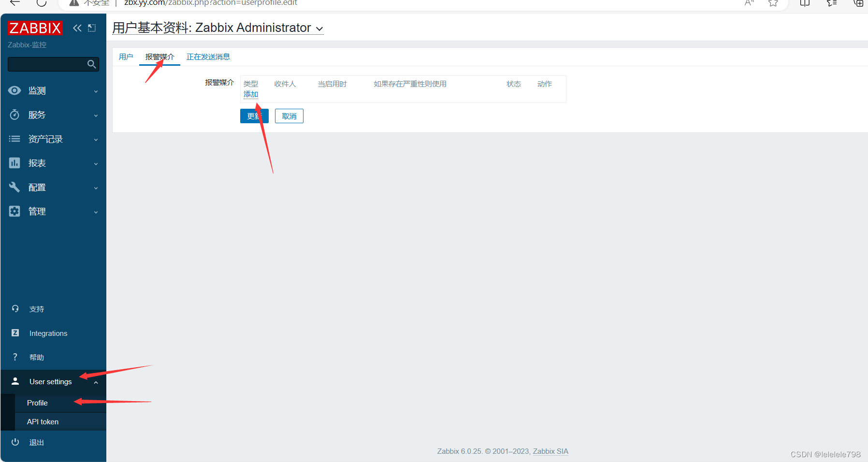Click the chart icon for 报表
The width and height of the screenshot is (868, 462).
tap(14, 163)
